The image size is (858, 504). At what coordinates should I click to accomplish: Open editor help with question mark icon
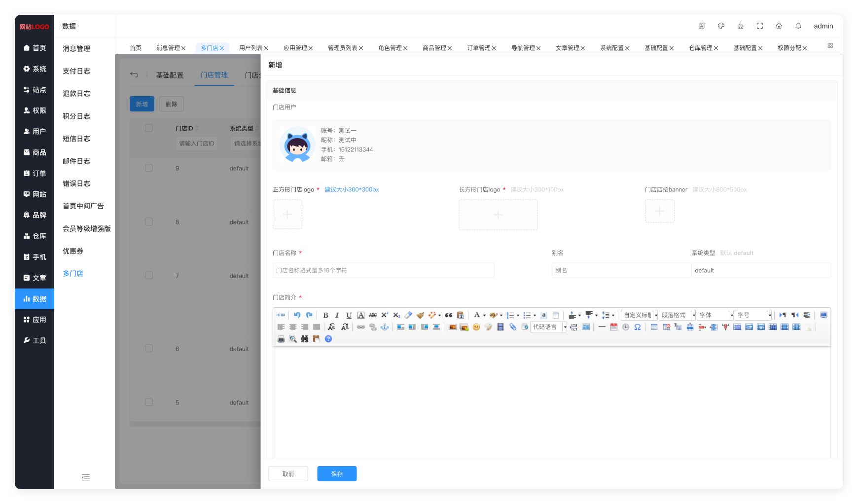(328, 339)
